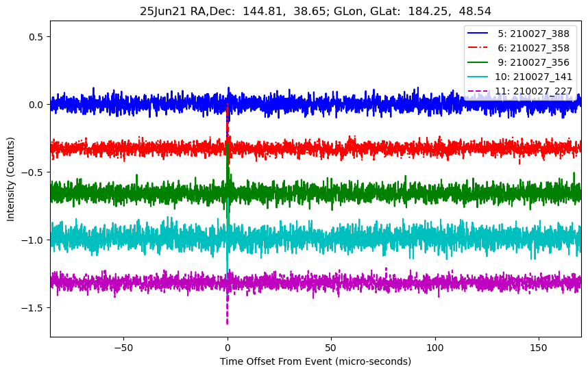This screenshot has height=373, width=588.
Task: Click the magenta dashed line sample in legend
Action: [478, 91]
